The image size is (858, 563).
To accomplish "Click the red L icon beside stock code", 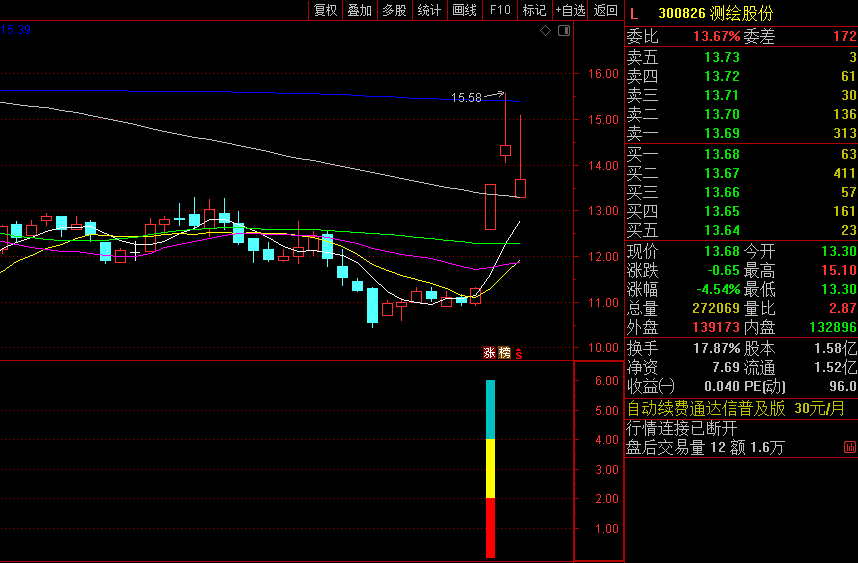I will (x=634, y=14).
